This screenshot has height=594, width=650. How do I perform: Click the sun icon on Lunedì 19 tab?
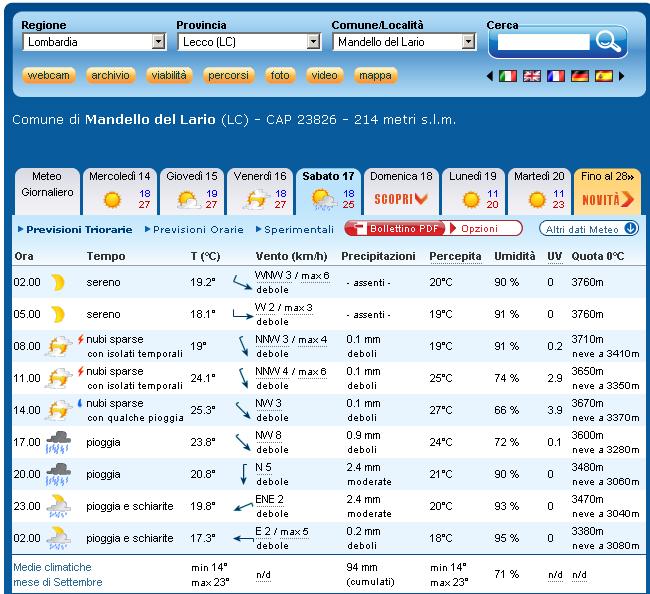click(471, 200)
